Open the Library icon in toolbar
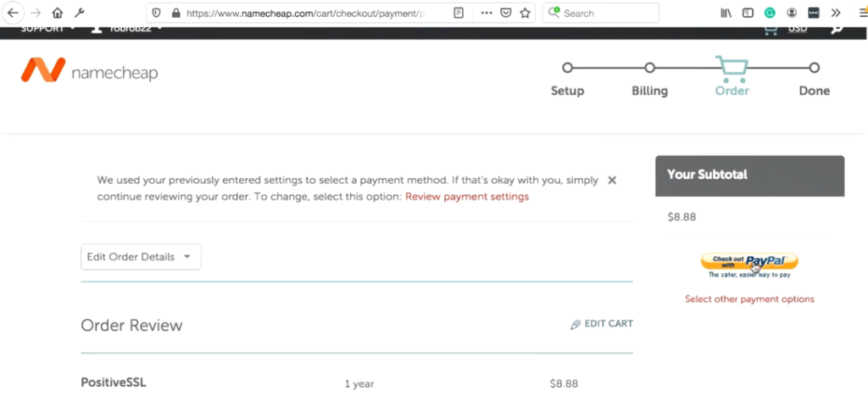 tap(726, 14)
